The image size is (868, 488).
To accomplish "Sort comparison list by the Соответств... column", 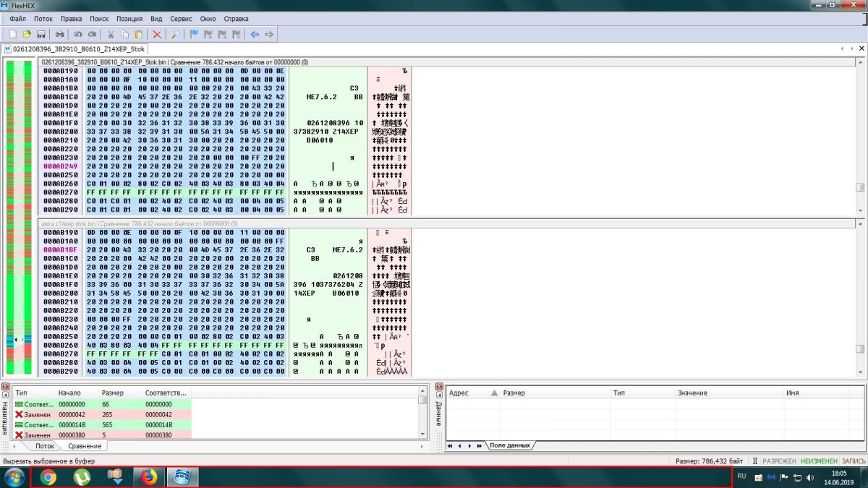I will tap(166, 393).
